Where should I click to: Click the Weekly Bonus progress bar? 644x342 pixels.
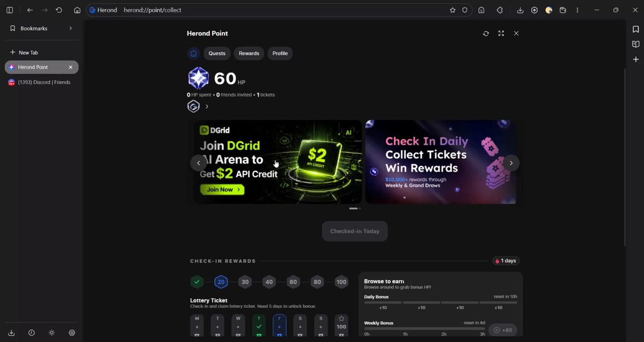(x=424, y=328)
